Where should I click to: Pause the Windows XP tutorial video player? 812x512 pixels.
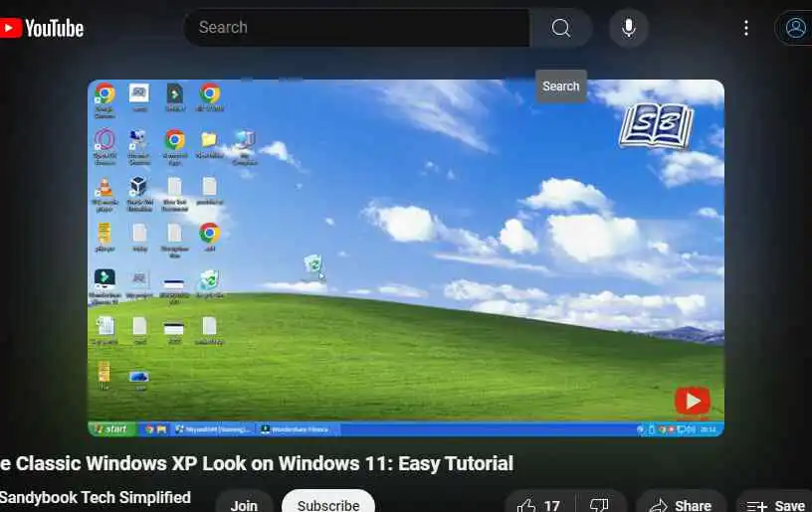[x=406, y=258]
